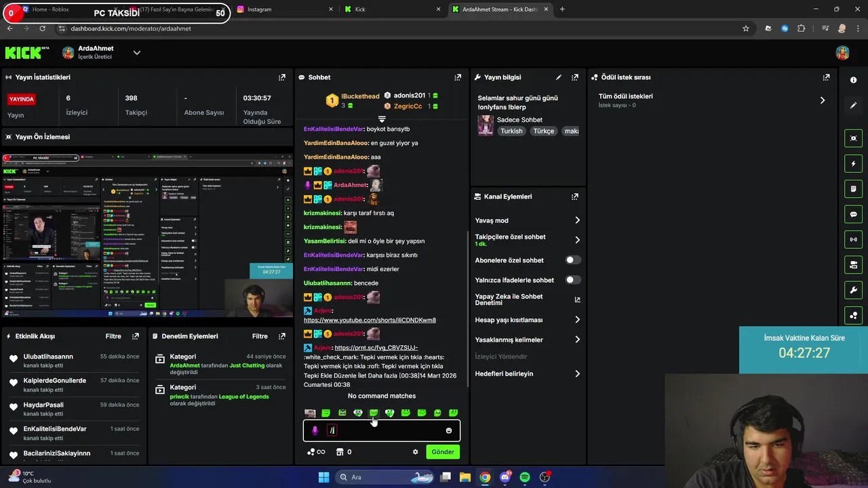Toggle Yalnızca ifadelerle sohbet switch
This screenshot has width=868, height=488.
tap(573, 280)
